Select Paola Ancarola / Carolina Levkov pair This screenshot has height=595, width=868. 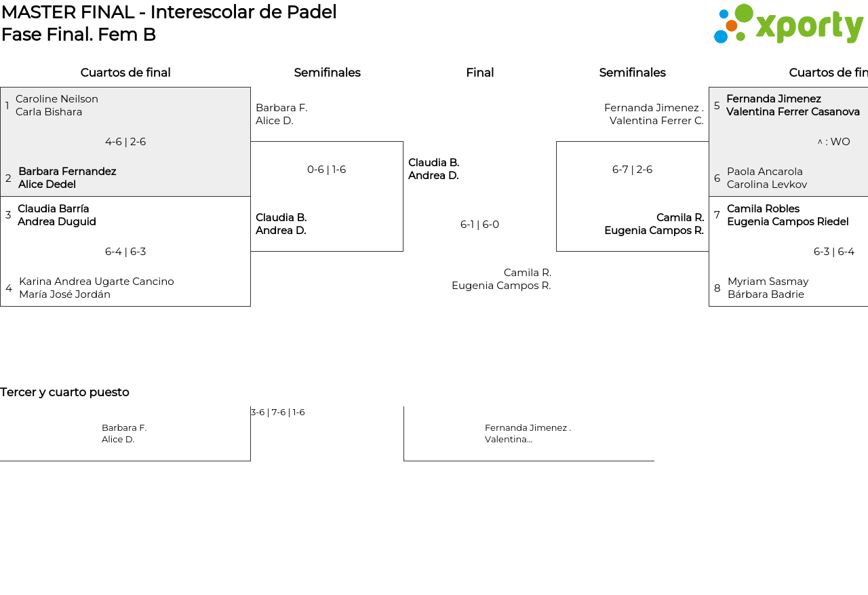(766, 178)
